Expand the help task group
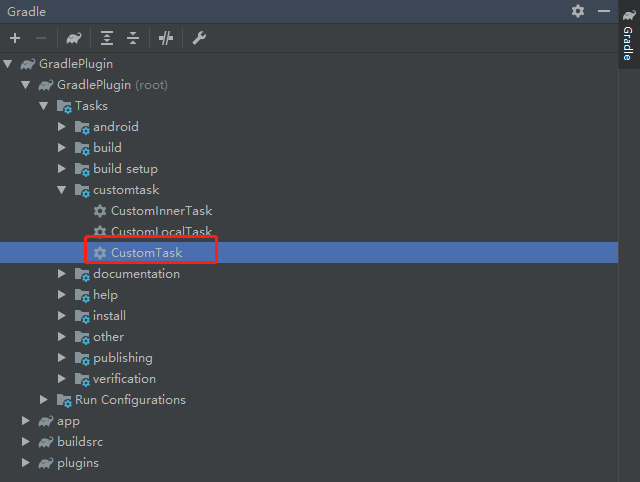The image size is (640, 482). pos(62,295)
